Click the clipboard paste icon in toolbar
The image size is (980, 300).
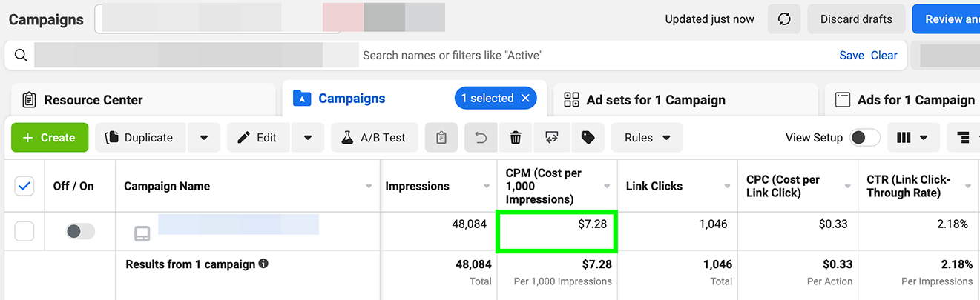point(441,138)
